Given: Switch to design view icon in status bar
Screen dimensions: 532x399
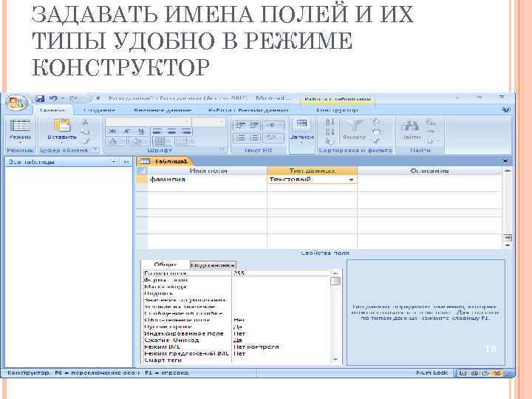Looking at the screenshot, I should coord(497,373).
